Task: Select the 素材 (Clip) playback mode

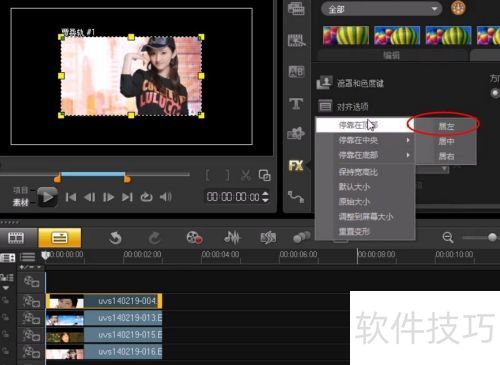Action: coord(20,202)
